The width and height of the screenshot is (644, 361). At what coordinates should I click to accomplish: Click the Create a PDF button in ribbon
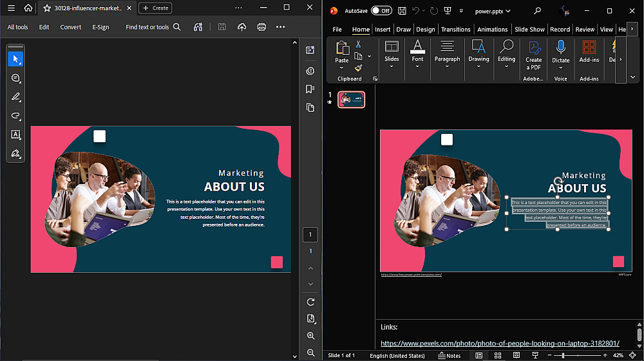(x=534, y=55)
